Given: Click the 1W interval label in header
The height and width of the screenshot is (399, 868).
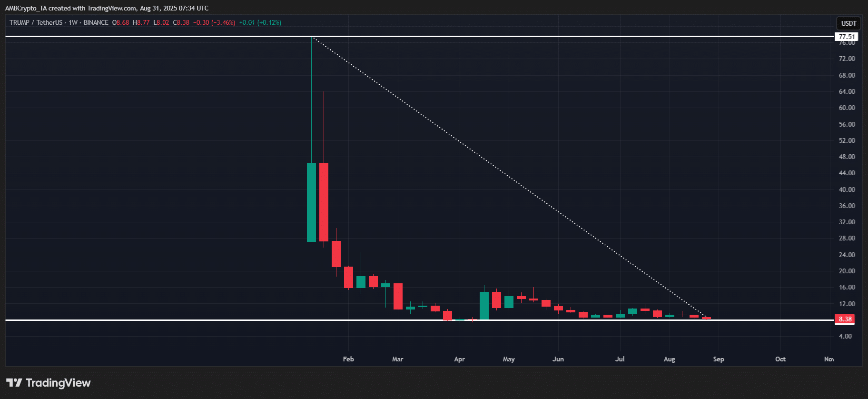Looking at the screenshot, I should tap(73, 22).
